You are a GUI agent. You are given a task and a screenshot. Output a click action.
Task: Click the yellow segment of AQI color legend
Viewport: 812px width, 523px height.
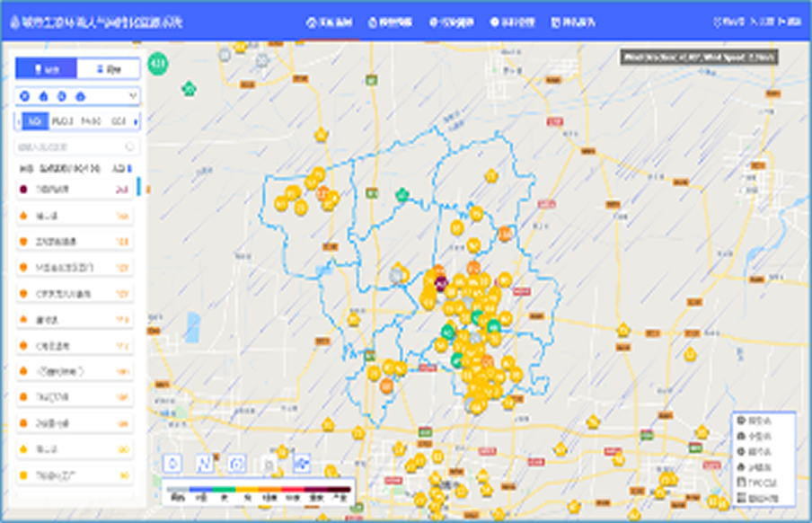pos(245,490)
